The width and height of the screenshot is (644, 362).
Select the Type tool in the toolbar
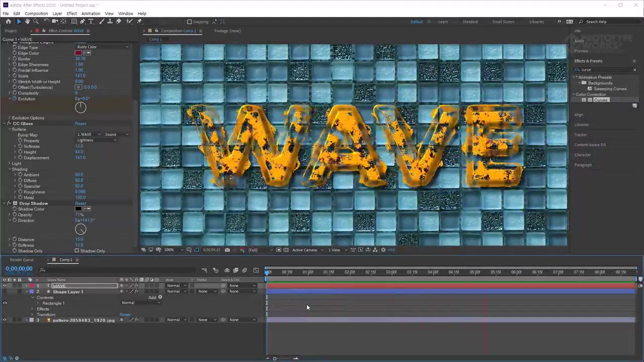(x=91, y=22)
